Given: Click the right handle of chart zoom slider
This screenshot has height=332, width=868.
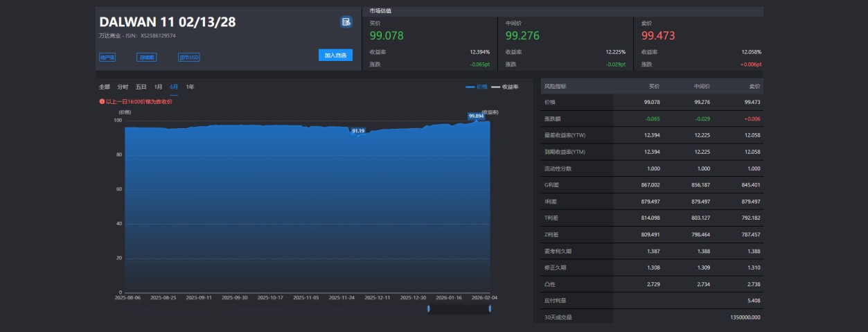Looking at the screenshot, I should [490, 308].
